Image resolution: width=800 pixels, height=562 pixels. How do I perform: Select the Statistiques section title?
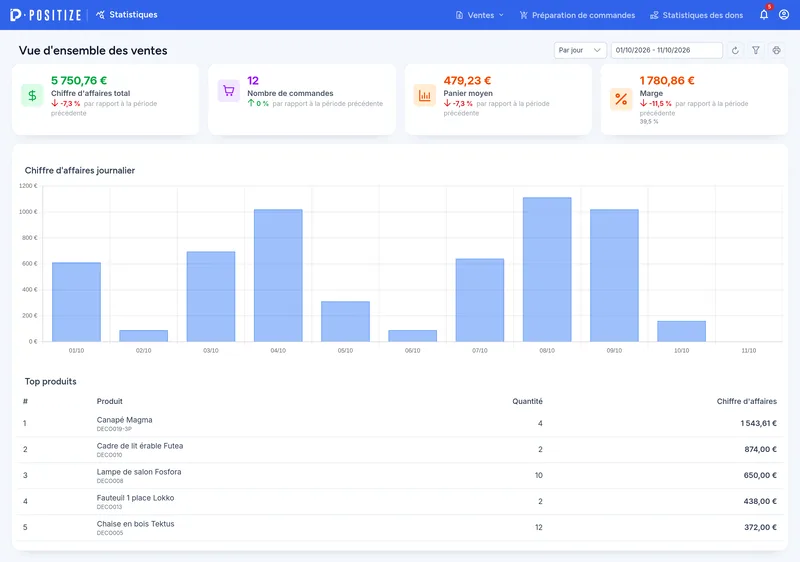133,15
